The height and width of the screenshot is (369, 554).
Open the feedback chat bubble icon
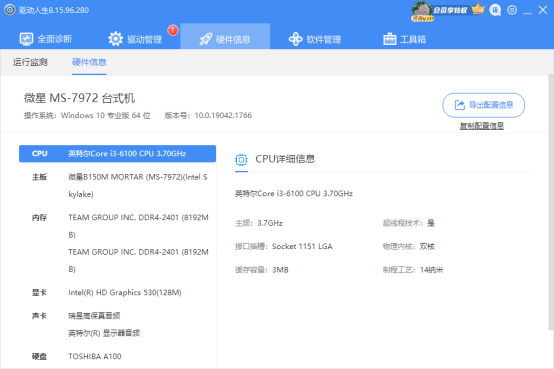point(495,10)
